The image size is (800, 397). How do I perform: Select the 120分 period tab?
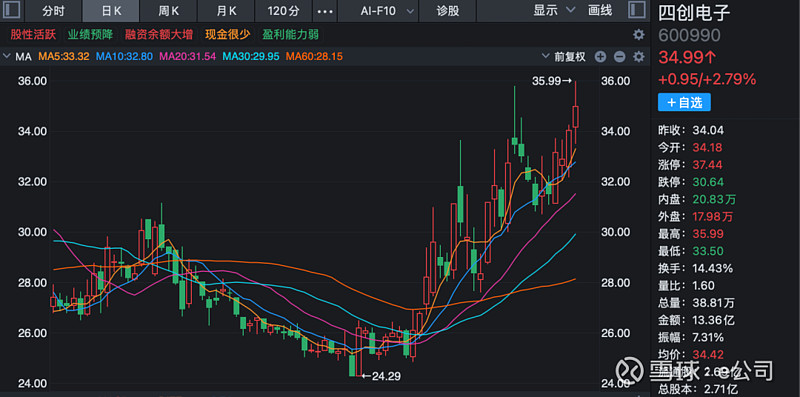(x=283, y=11)
